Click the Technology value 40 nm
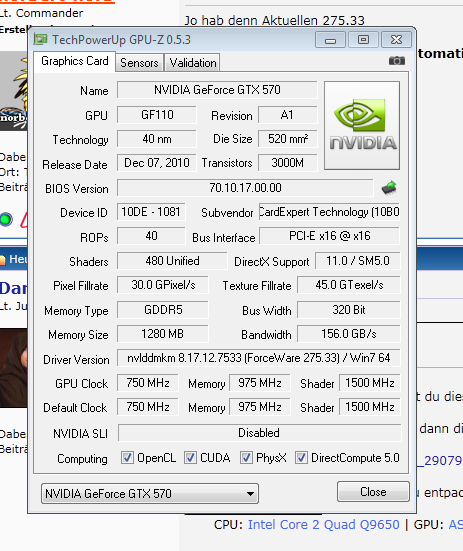Image resolution: width=463 pixels, height=551 pixels. point(157,139)
